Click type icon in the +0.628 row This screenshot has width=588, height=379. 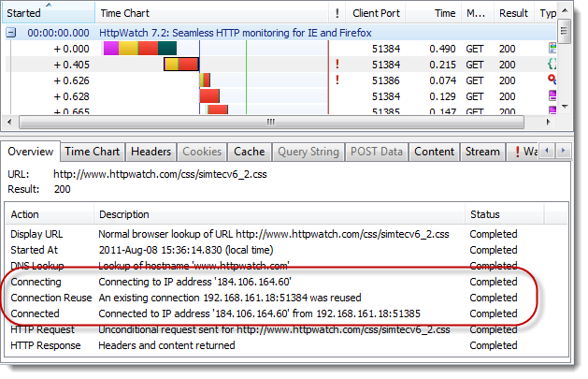click(552, 95)
